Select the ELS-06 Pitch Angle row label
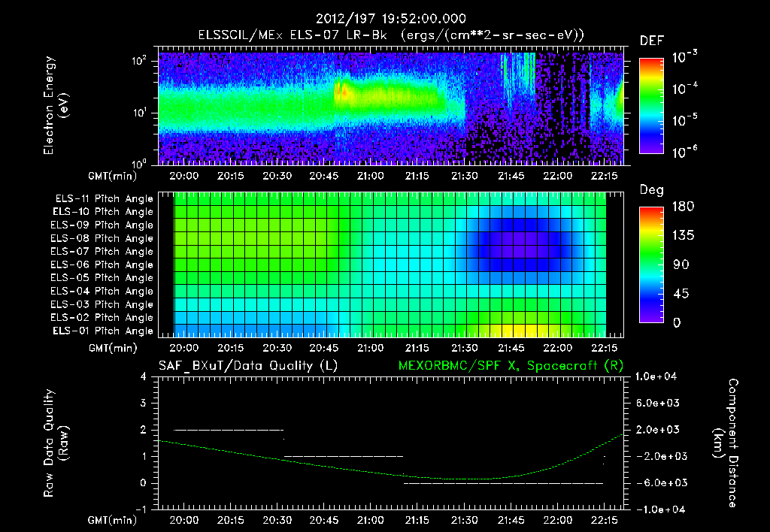The width and height of the screenshot is (770, 532). pyautogui.click(x=102, y=264)
